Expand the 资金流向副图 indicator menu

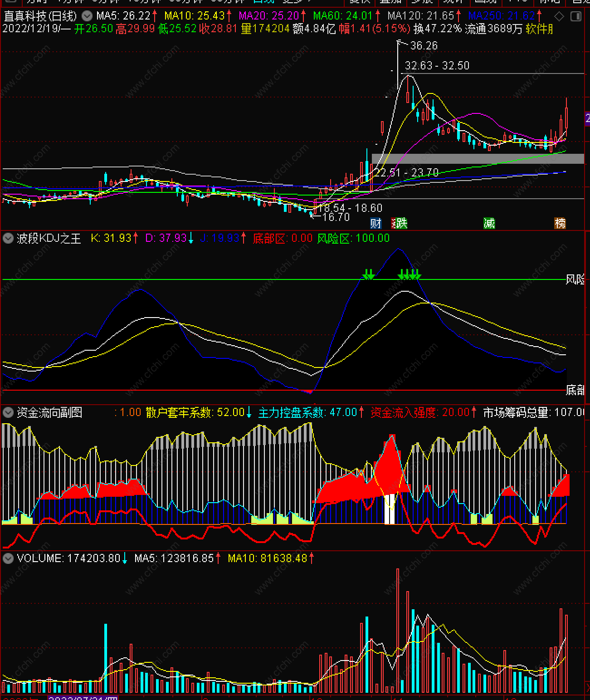click(8, 412)
